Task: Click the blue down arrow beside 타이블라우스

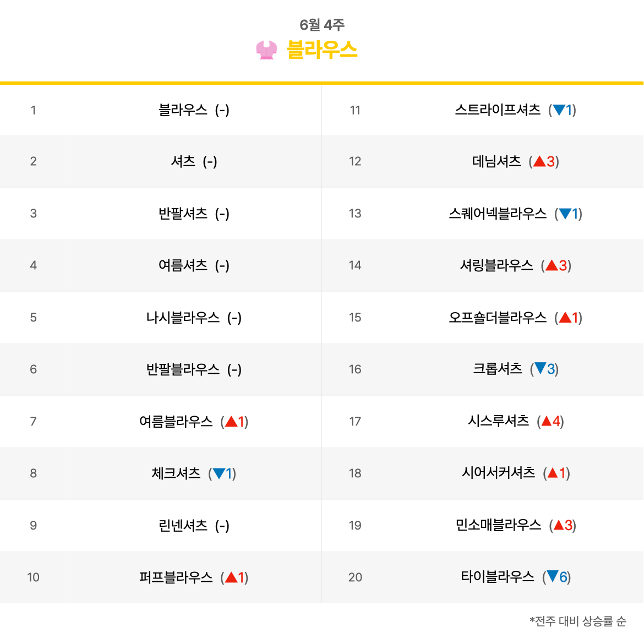Action: click(553, 577)
